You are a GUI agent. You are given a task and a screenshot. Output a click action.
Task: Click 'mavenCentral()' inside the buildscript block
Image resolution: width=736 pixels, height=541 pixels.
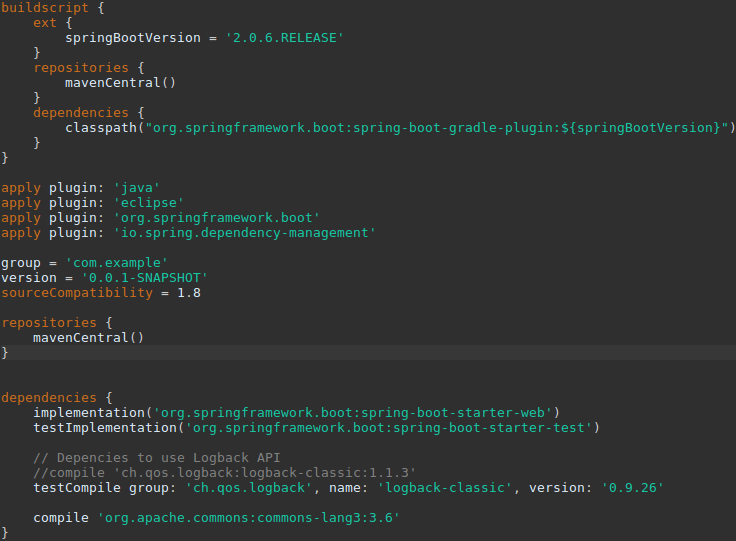tap(120, 83)
